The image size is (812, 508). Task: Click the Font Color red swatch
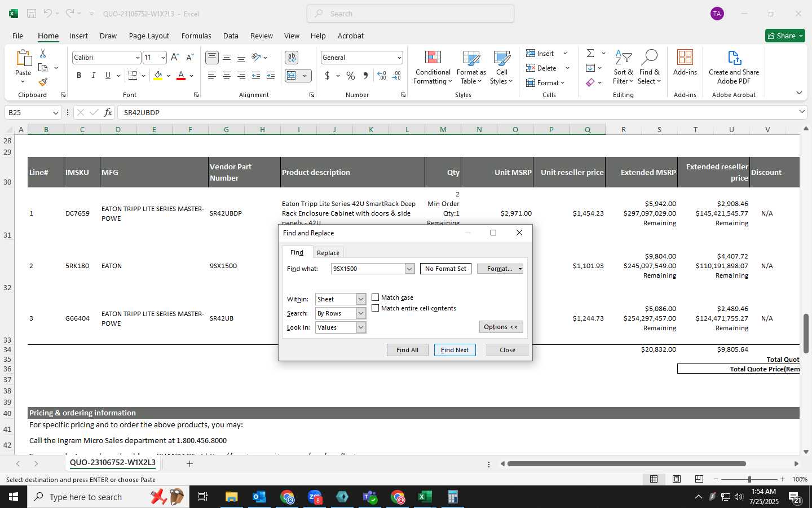[x=181, y=76]
